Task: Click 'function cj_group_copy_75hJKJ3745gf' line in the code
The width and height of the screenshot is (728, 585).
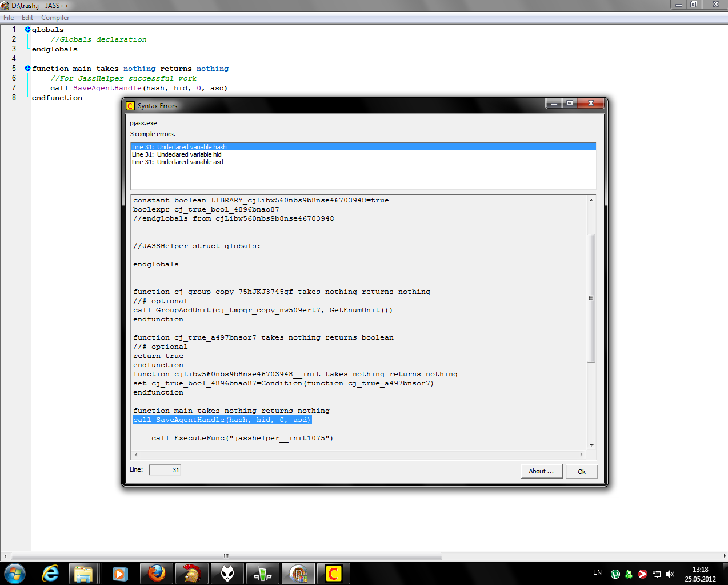Action: [282, 292]
